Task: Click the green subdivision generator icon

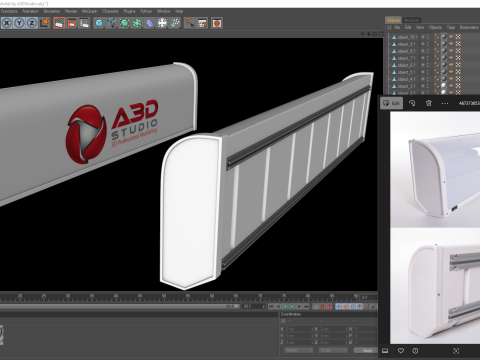Action: pyautogui.click(x=124, y=23)
